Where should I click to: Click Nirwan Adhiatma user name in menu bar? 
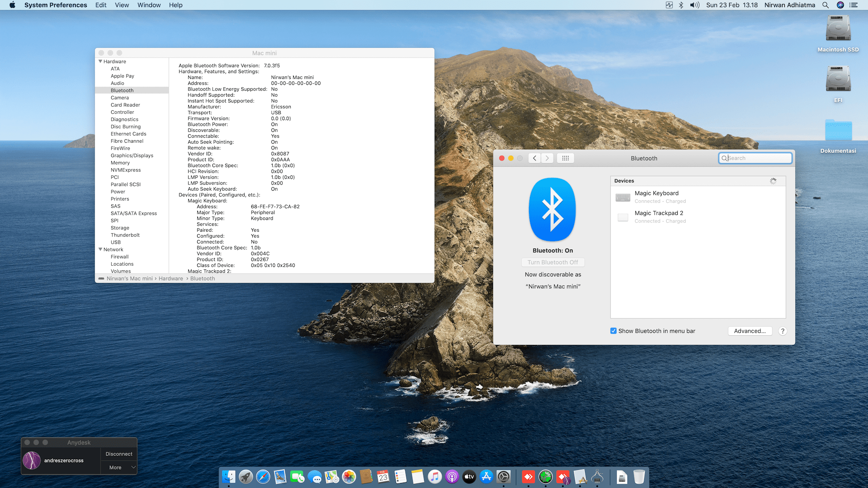789,5
